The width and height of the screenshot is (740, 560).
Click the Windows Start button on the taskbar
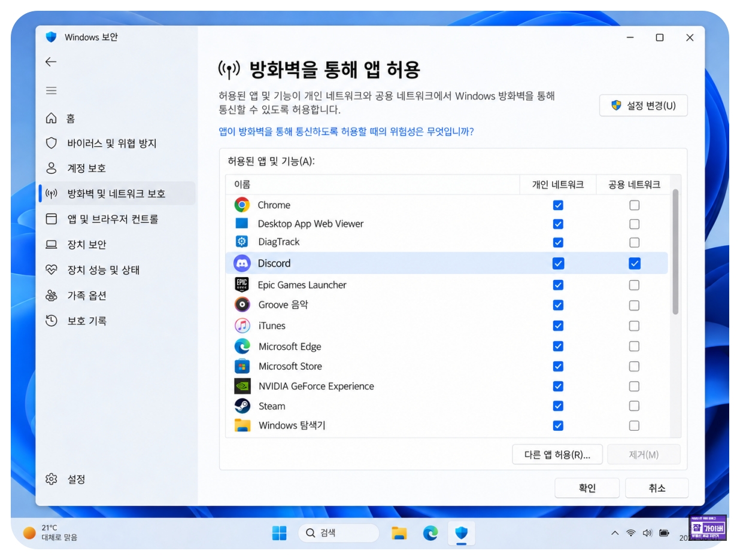point(280,533)
